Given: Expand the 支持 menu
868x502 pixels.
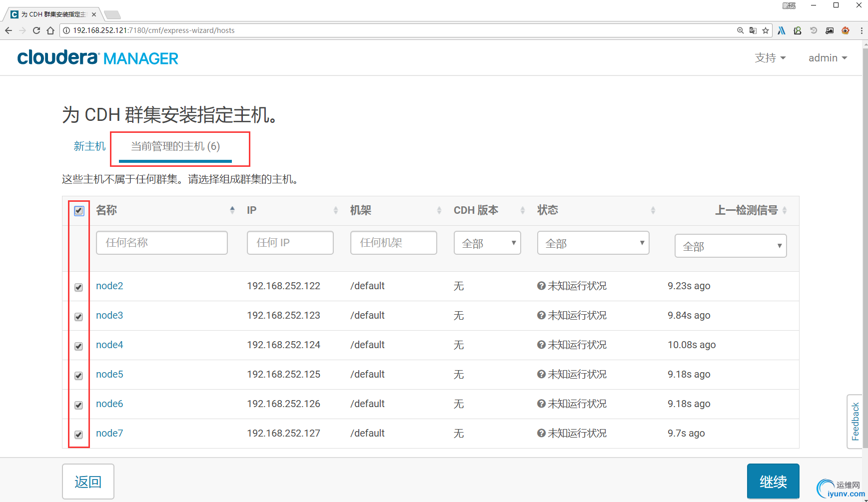Looking at the screenshot, I should (x=770, y=58).
